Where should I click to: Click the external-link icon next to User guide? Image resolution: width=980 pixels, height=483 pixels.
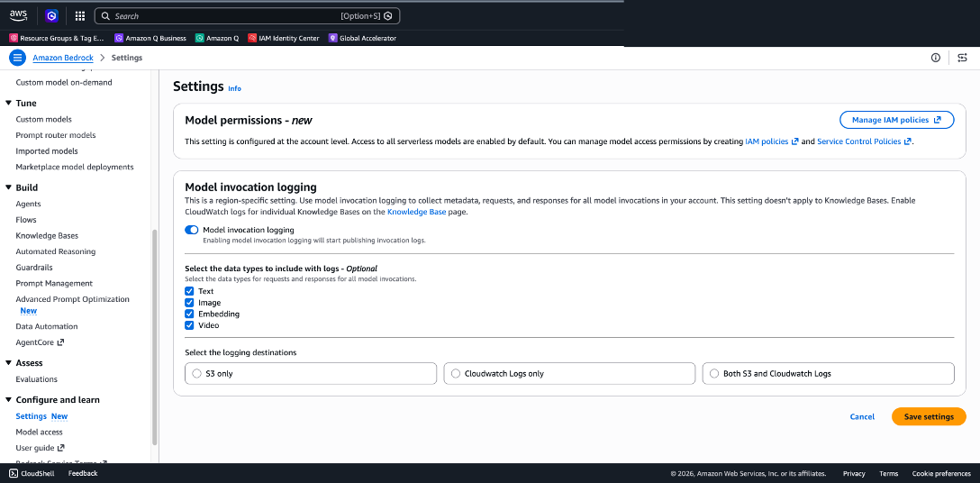coord(61,448)
